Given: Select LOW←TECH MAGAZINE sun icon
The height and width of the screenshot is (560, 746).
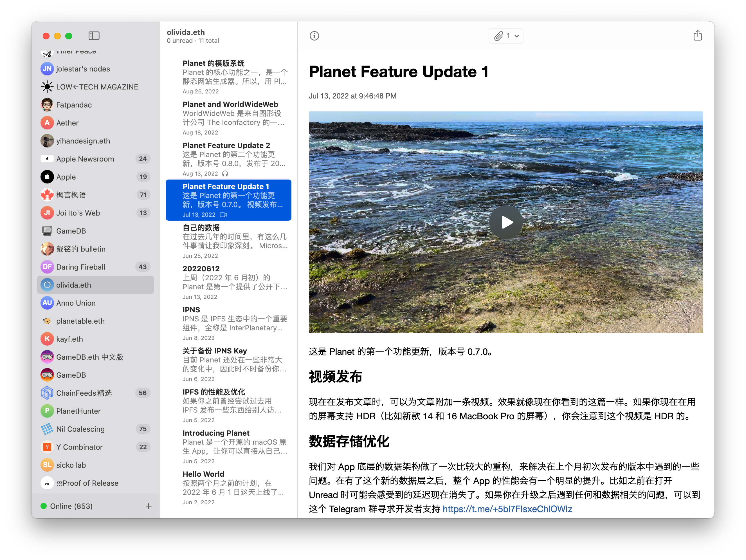Looking at the screenshot, I should [x=47, y=87].
